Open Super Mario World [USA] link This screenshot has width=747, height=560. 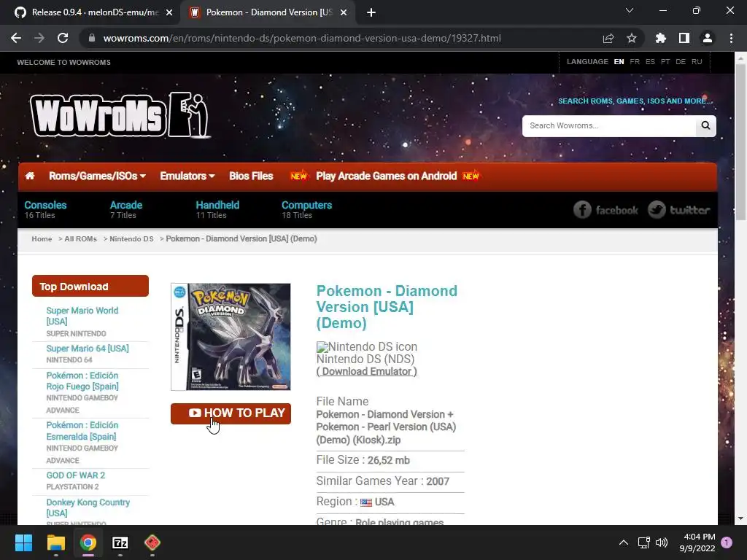click(x=82, y=316)
